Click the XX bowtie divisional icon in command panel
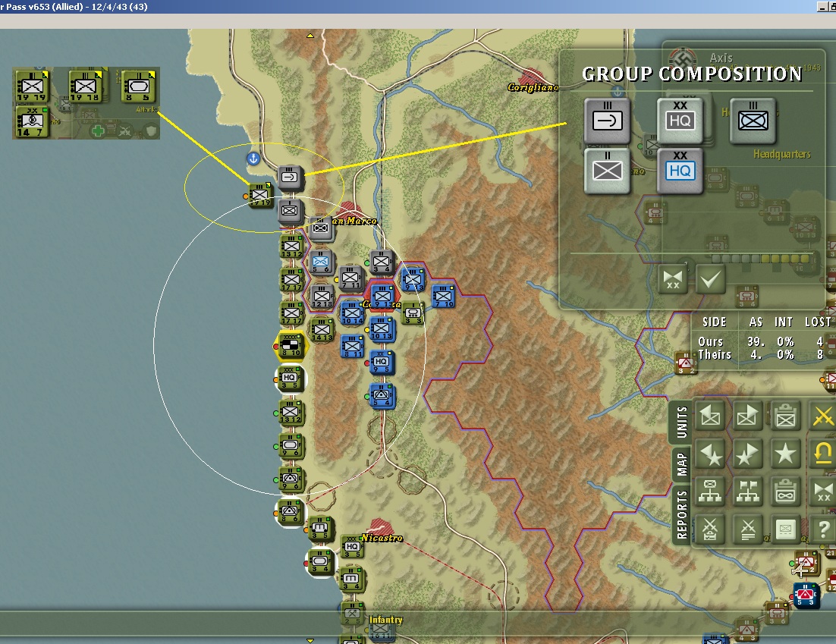836x644 pixels. [822, 492]
